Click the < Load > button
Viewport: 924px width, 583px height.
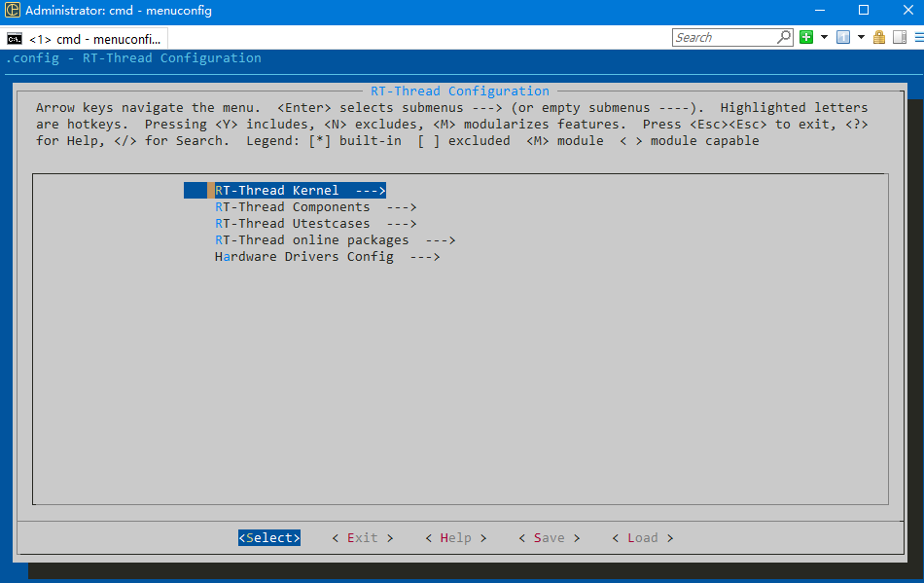[642, 537]
